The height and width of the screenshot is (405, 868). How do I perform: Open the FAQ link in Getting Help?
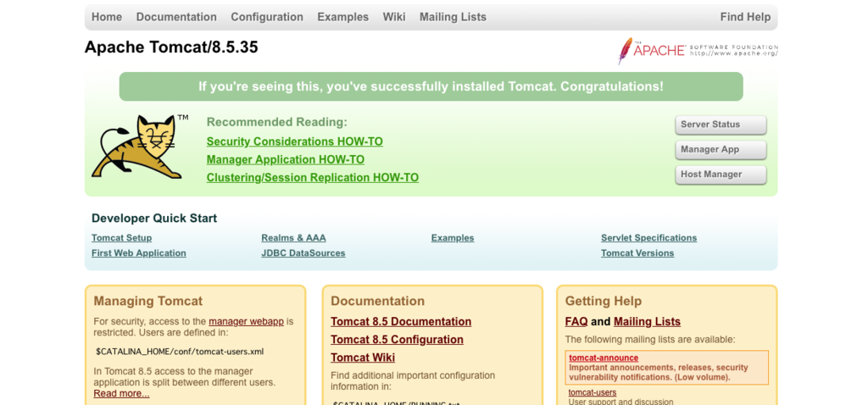pos(576,322)
